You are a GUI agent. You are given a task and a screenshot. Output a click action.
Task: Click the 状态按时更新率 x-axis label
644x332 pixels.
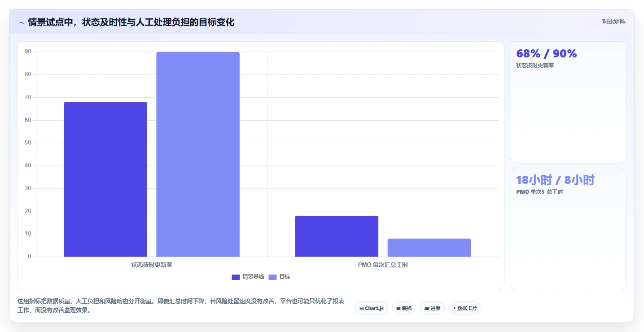[x=152, y=265]
